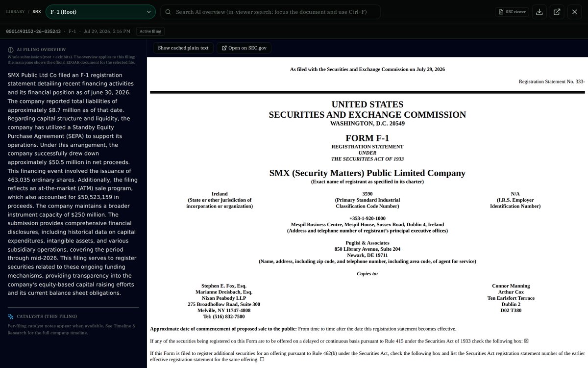Viewport: 588px width, 368px height.
Task: Click the CATALYSTS (THIS FILING) heading
Action: [x=47, y=316]
